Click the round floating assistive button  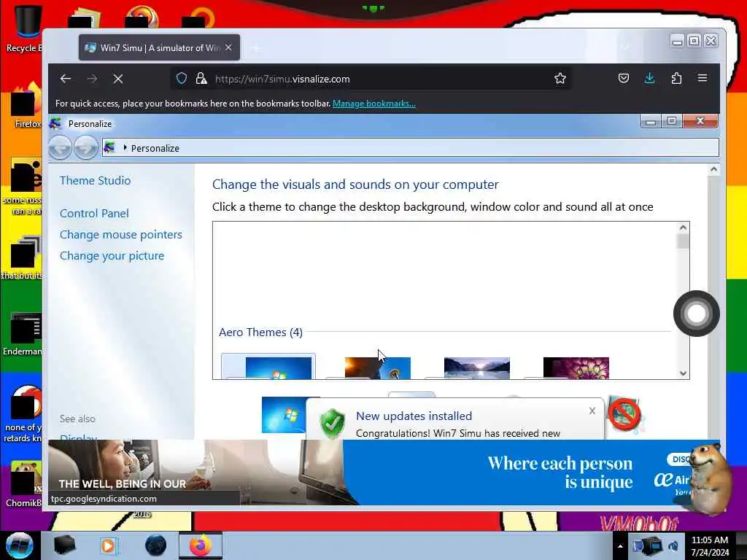[696, 314]
